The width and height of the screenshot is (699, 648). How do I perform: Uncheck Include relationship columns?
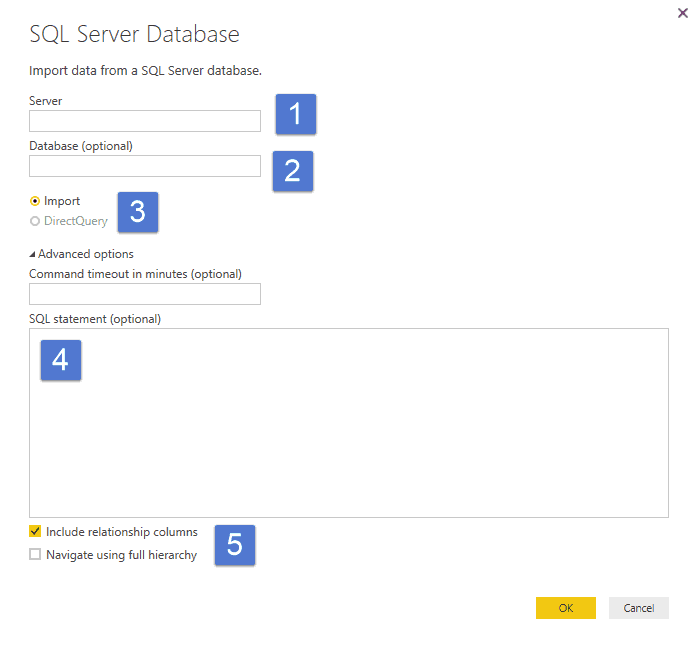(35, 531)
